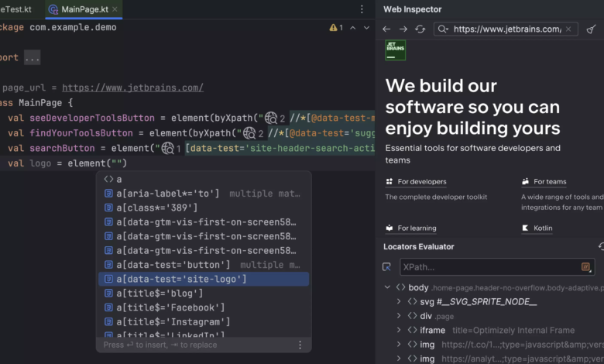This screenshot has height=364, width=604.
Task: Expand the iframe Optimizely node
Action: pos(399,330)
